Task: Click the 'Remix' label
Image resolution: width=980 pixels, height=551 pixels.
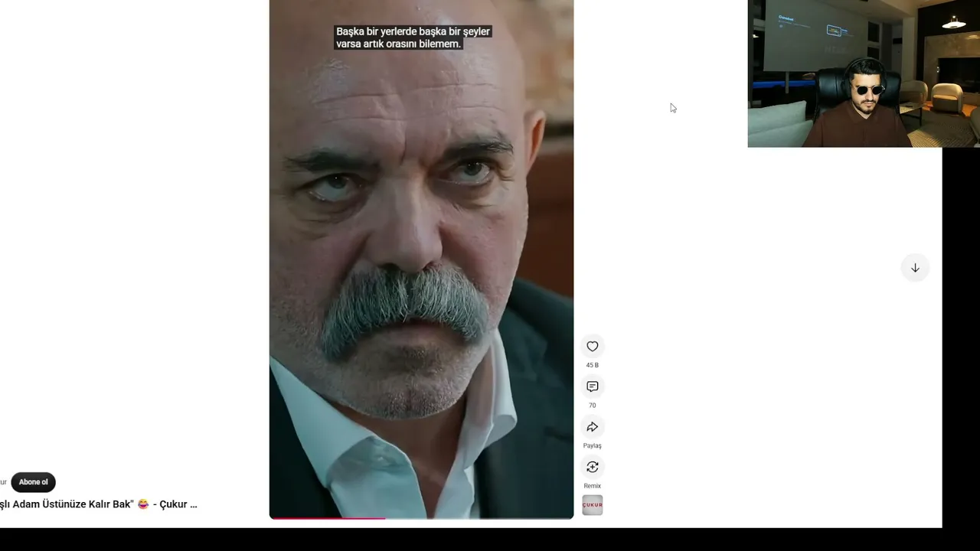Action: [x=592, y=486]
